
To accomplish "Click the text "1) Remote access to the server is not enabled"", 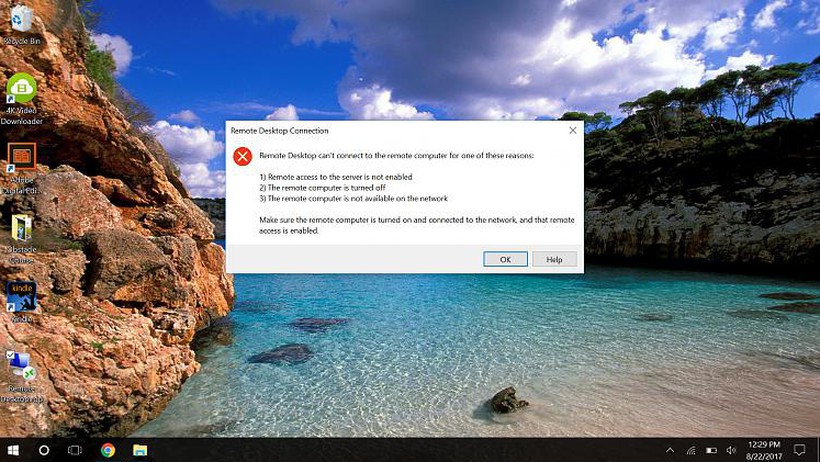I will (x=336, y=177).
